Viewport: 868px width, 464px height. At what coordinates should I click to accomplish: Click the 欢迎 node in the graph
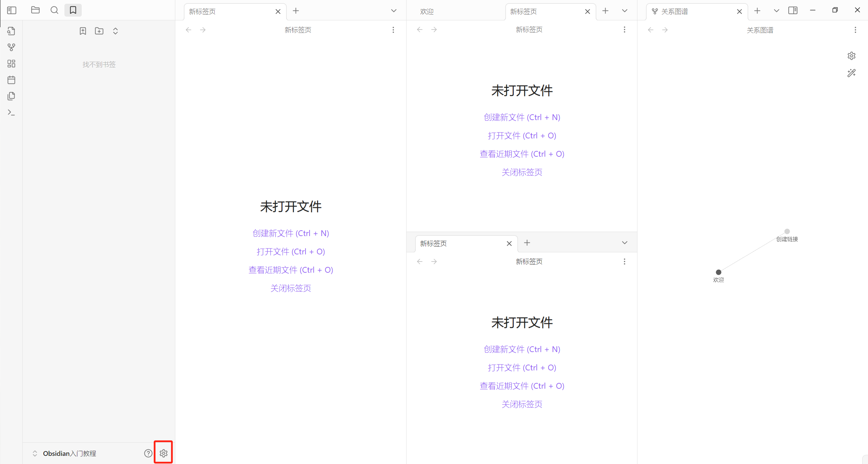[x=718, y=272]
